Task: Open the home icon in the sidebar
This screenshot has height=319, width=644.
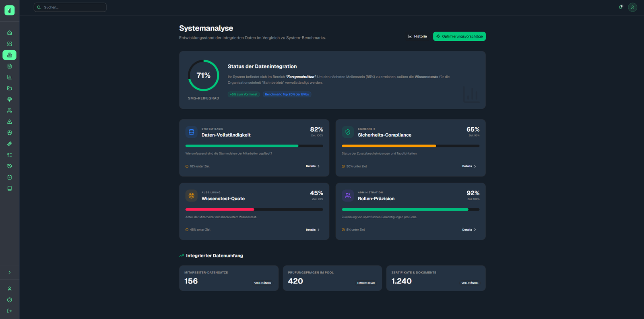Action: click(10, 33)
